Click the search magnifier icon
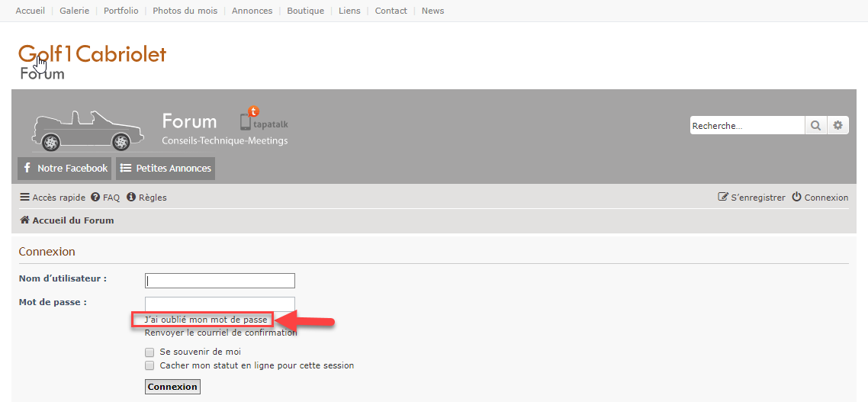 point(815,126)
